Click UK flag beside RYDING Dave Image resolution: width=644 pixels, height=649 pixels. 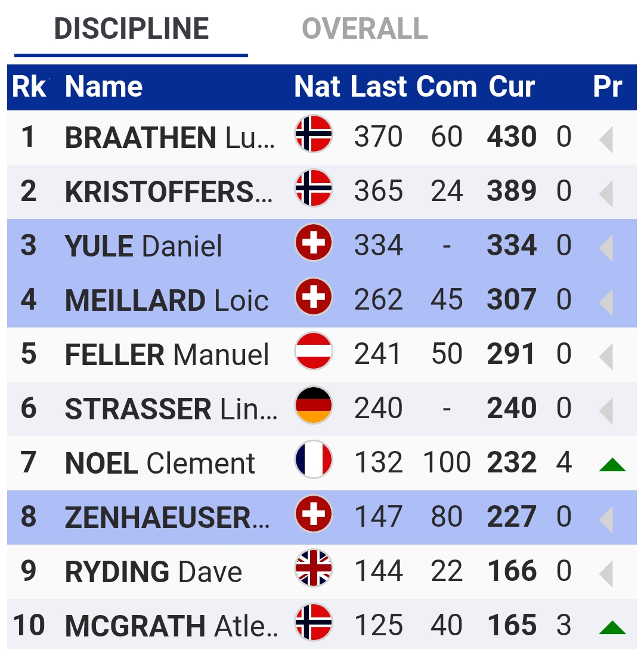313,568
